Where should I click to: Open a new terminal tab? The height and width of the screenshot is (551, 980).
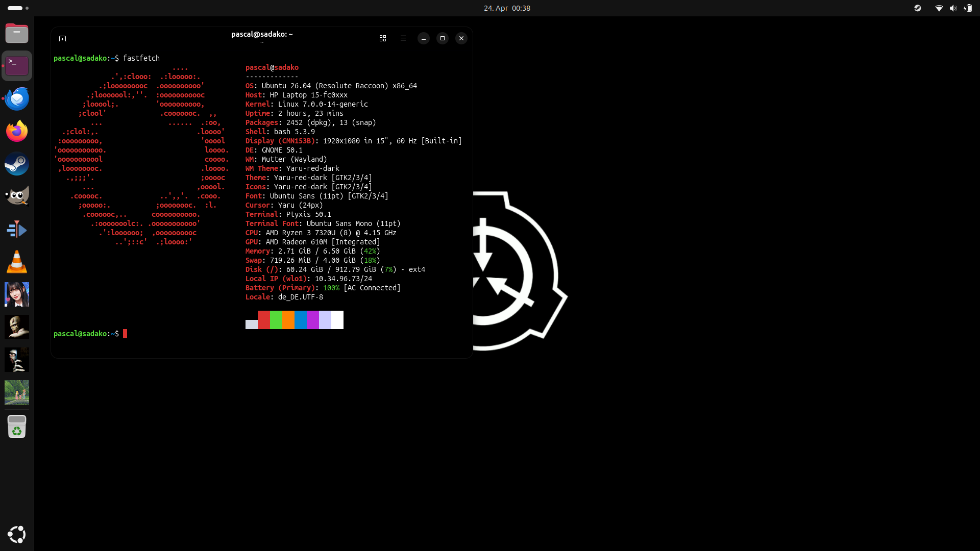coord(63,39)
